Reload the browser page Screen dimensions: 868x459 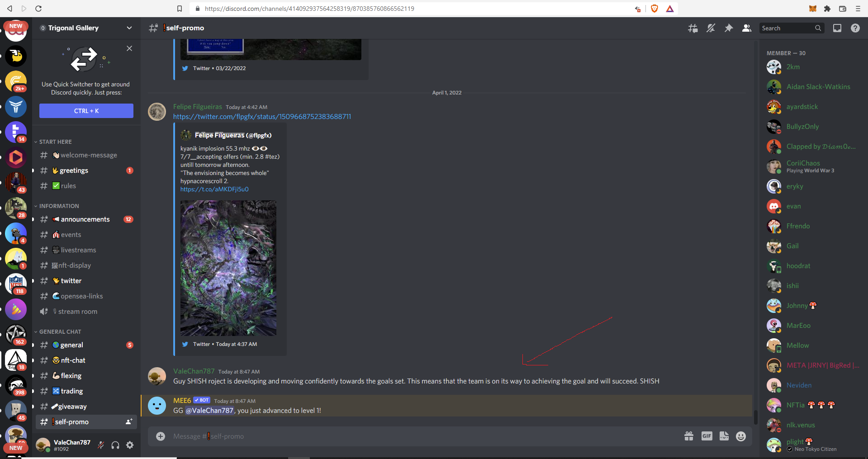[38, 9]
